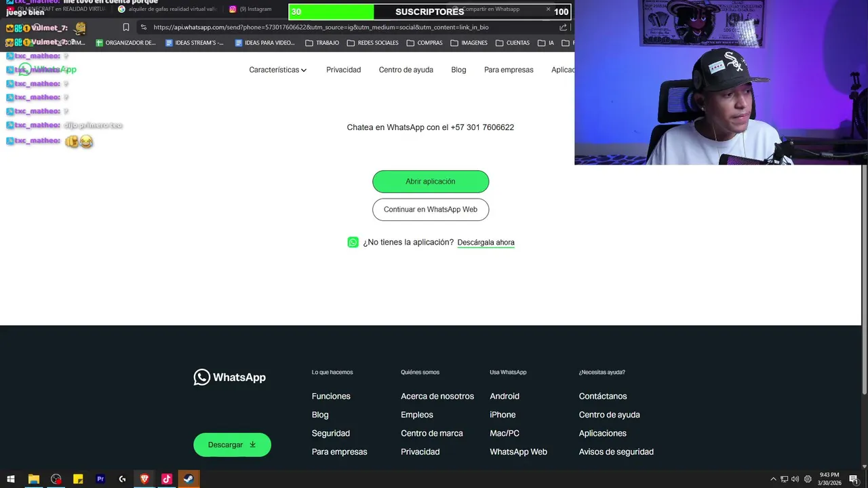Open the Empleos footer link
Image resolution: width=868 pixels, height=488 pixels.
(417, 415)
